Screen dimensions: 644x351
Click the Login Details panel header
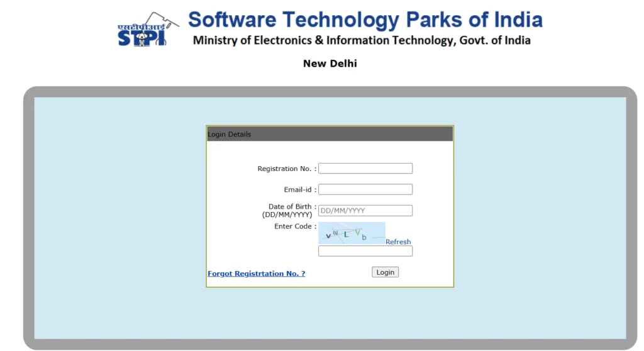[x=330, y=134]
